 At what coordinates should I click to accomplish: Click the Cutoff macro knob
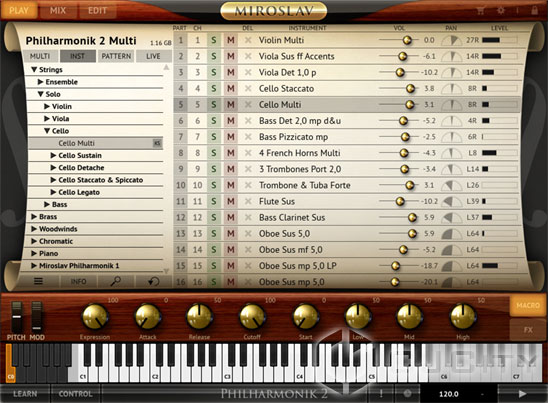click(x=252, y=317)
